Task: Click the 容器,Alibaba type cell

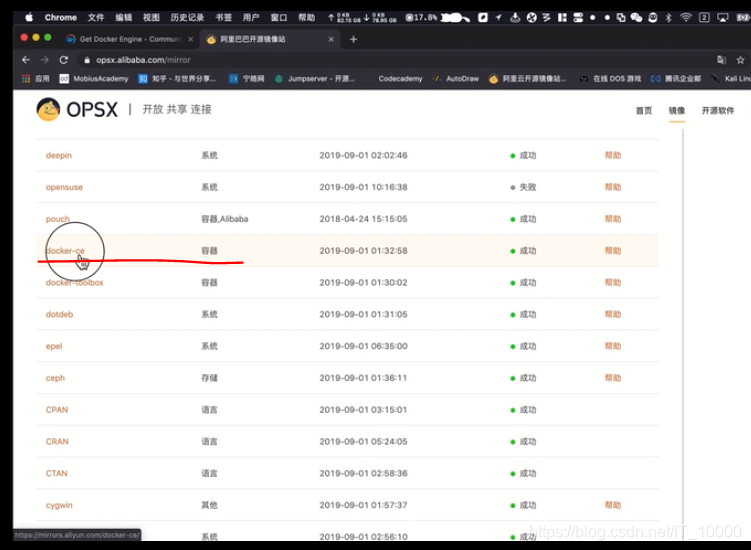Action: click(225, 219)
